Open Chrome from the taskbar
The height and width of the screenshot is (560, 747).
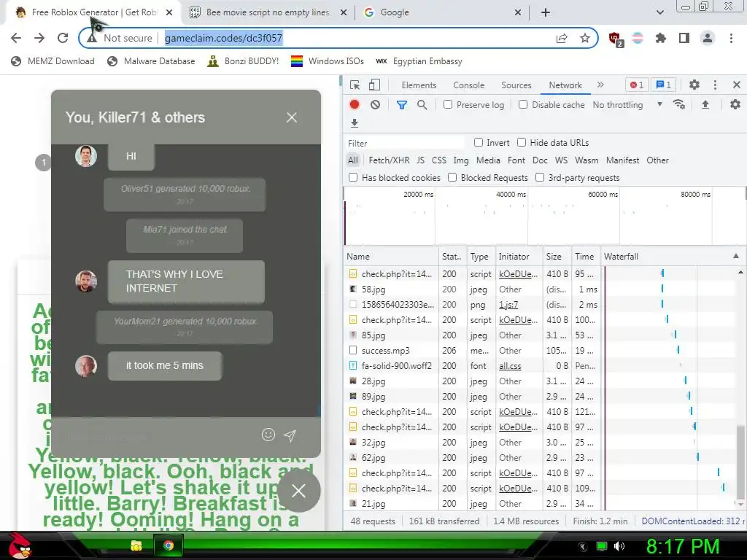click(169, 545)
